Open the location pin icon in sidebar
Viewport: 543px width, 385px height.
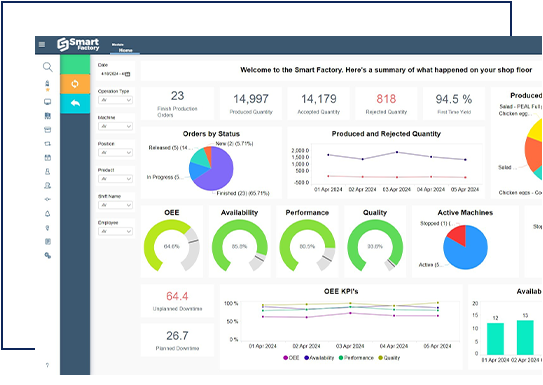tap(47, 228)
